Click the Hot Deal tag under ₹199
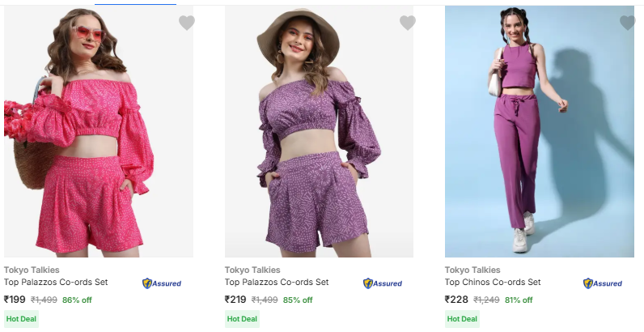Image resolution: width=644 pixels, height=332 pixels. (21, 319)
